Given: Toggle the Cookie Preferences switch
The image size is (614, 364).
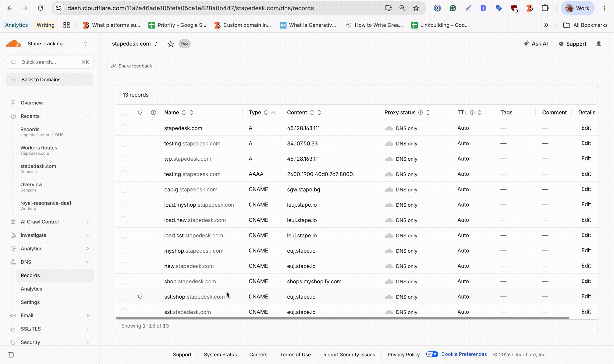Looking at the screenshot, I should tap(432, 354).
